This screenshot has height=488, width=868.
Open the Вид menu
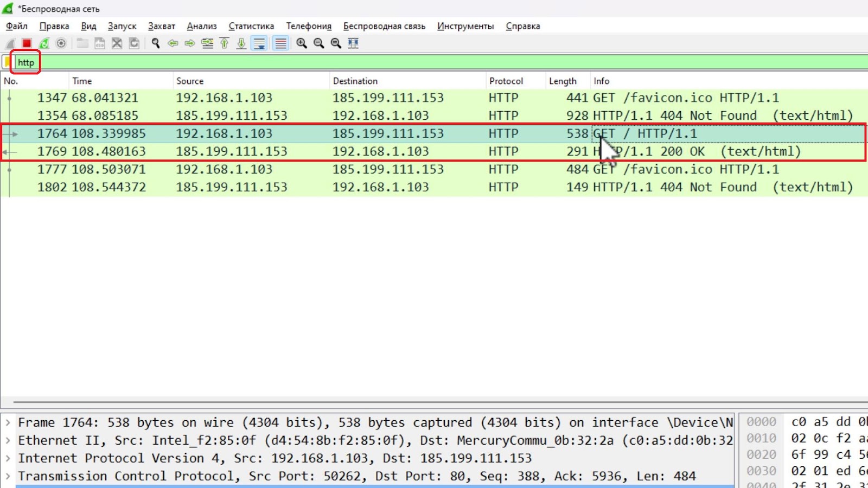(88, 26)
